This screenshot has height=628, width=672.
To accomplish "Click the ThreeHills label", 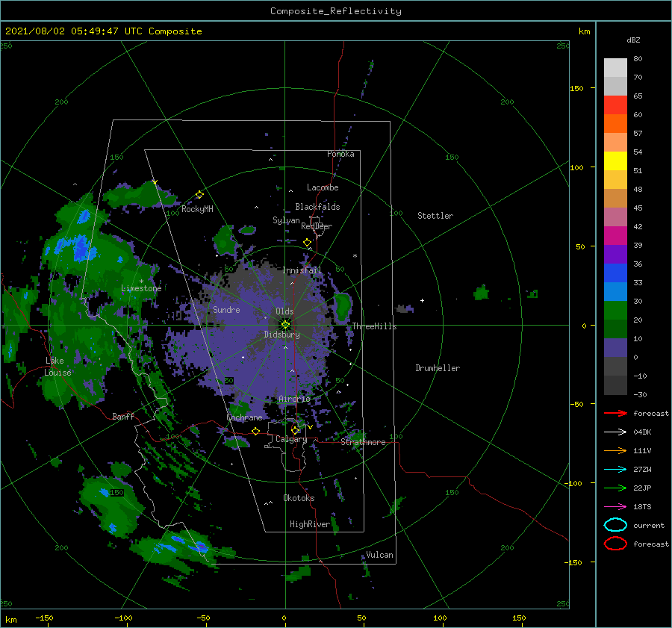I will [x=374, y=326].
